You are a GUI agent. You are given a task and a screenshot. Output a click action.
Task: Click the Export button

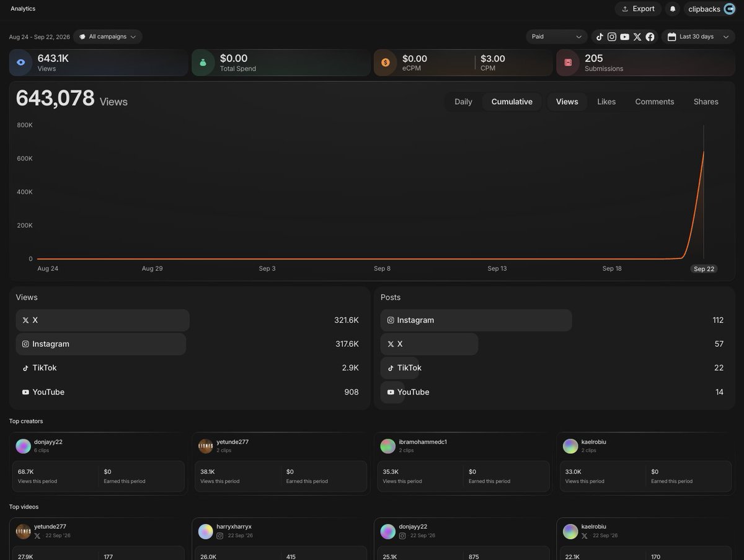click(x=638, y=9)
